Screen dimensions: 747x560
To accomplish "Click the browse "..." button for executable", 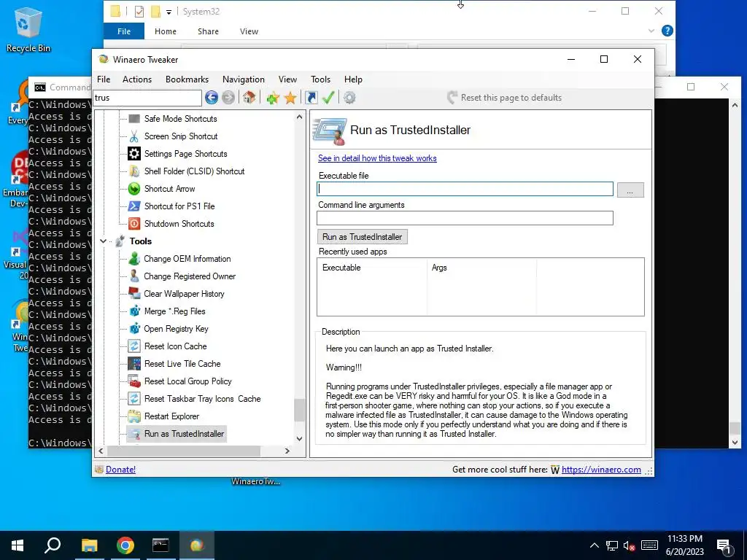I will click(x=630, y=190).
